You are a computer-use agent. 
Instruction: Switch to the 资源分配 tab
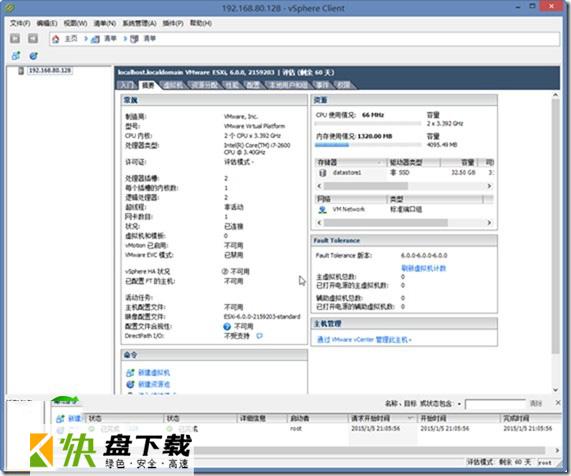tap(205, 85)
